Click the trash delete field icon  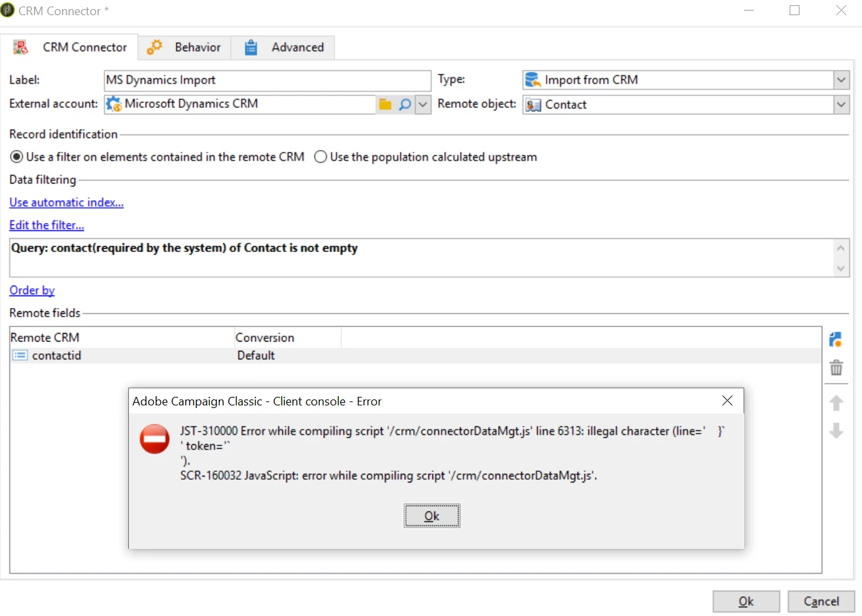[836, 368]
